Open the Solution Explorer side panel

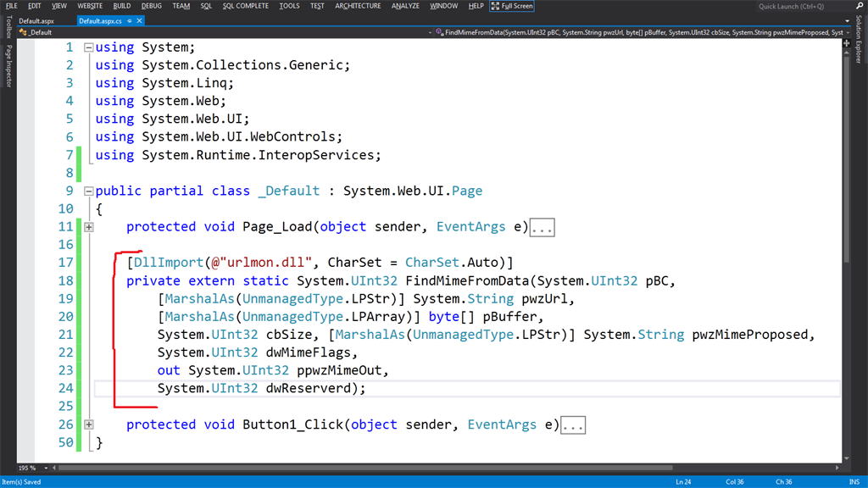(x=859, y=39)
